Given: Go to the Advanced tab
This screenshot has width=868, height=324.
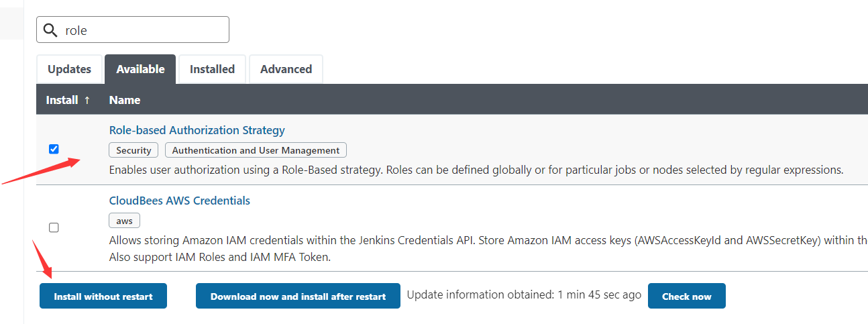Looking at the screenshot, I should [x=286, y=69].
